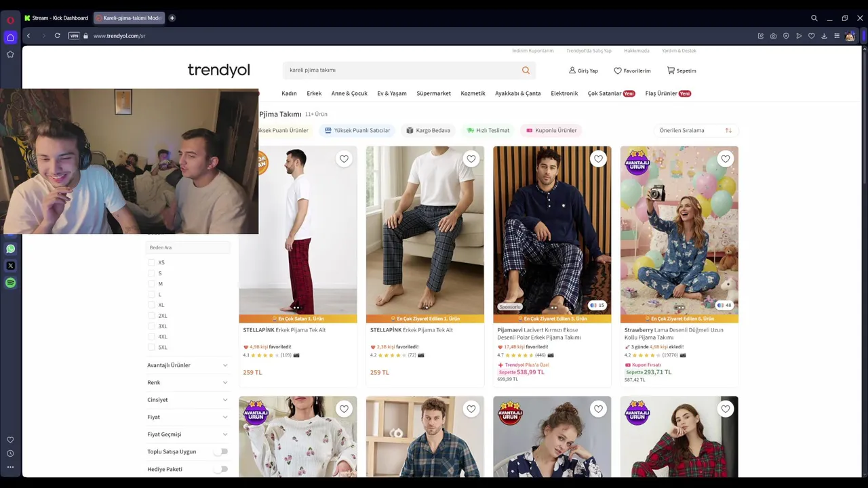Image resolution: width=868 pixels, height=488 pixels.
Task: Open the Opera GX main menu icon
Action: click(x=10, y=20)
